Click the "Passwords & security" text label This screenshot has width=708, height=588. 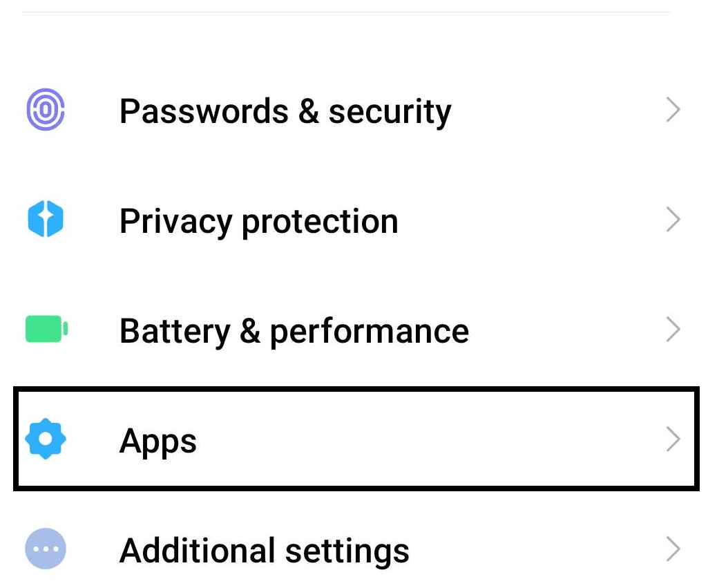pyautogui.click(x=285, y=112)
